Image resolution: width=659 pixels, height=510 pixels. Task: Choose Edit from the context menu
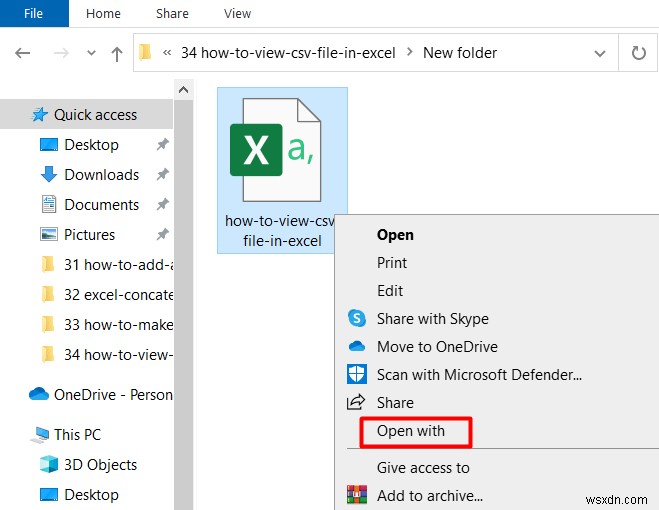tap(390, 291)
